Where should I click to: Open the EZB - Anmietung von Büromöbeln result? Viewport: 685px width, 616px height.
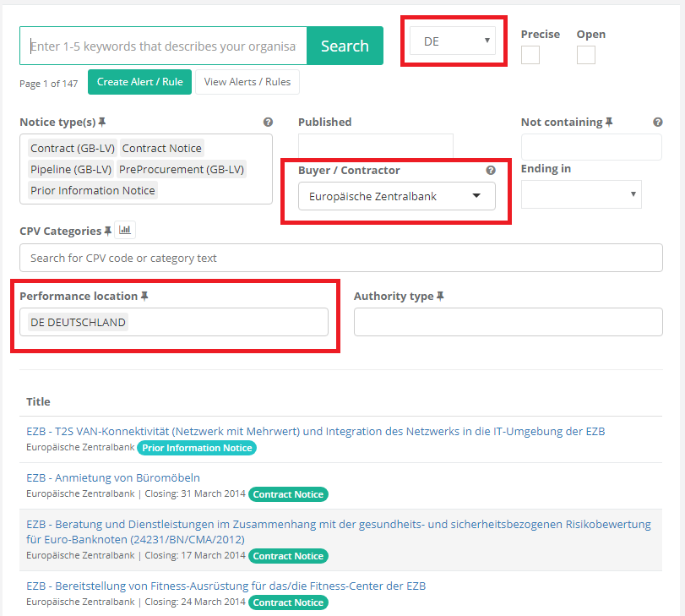pyautogui.click(x=113, y=478)
